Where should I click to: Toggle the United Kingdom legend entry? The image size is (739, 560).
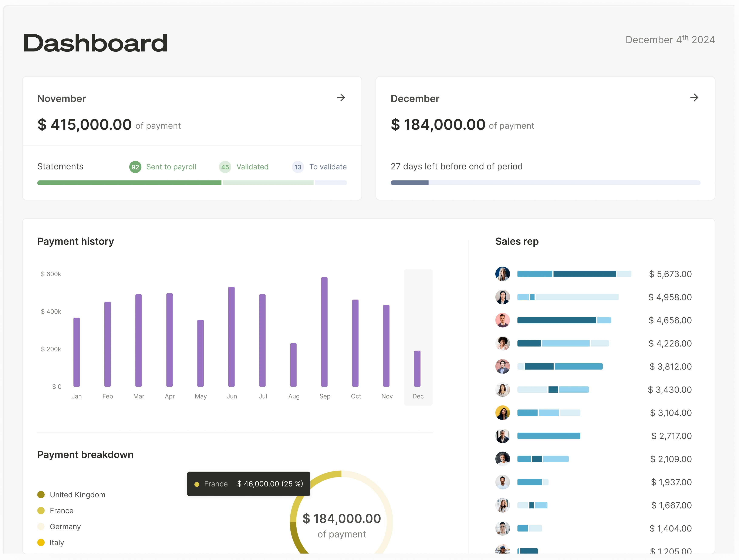71,495
